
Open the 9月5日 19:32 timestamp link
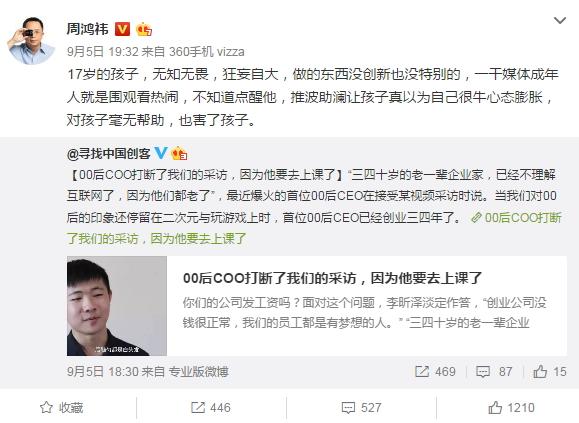[x=103, y=51]
